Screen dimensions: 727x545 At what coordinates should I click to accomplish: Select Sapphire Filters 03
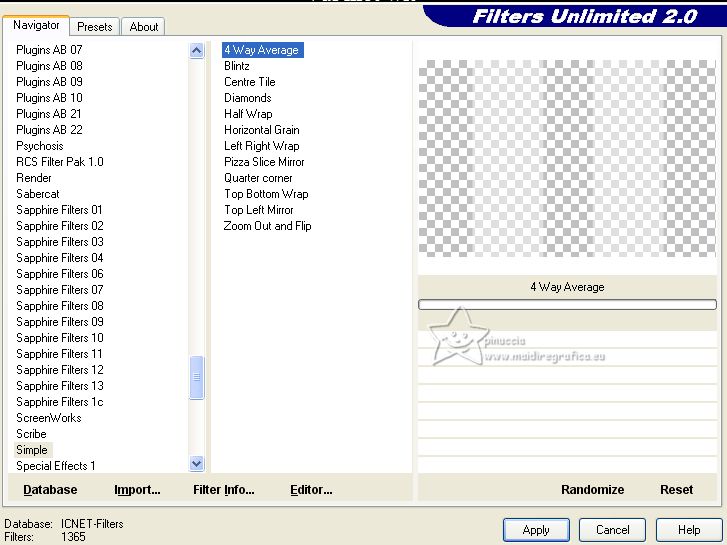coord(59,242)
